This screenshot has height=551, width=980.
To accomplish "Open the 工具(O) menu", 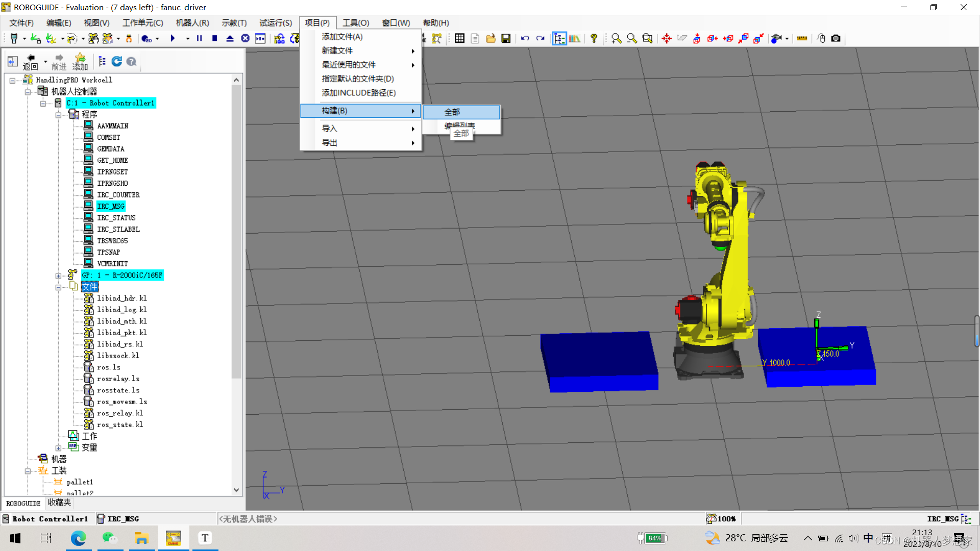I will (355, 23).
